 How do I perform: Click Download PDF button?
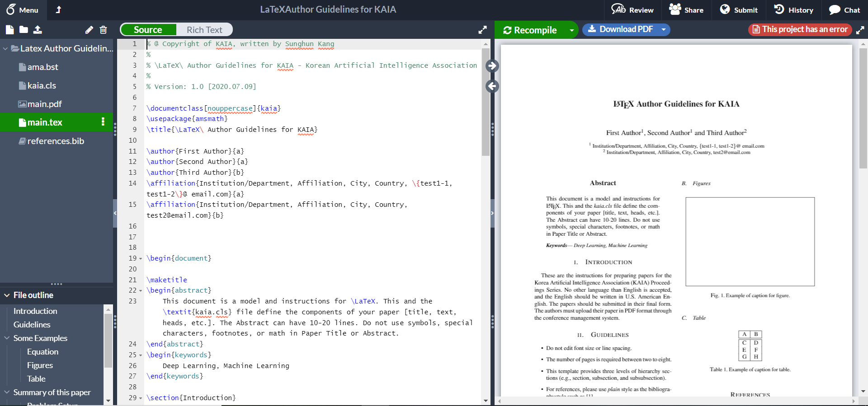[x=620, y=29]
